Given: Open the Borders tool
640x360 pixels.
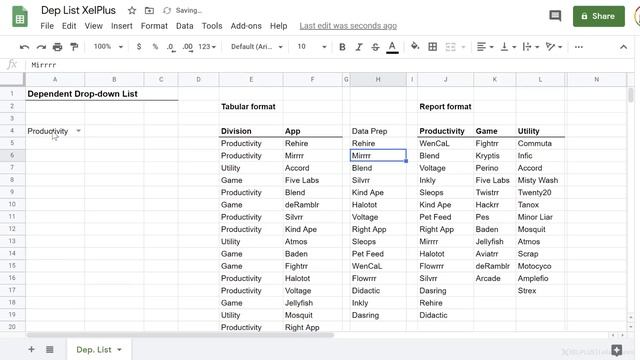Looking at the screenshot, I should coord(433,47).
